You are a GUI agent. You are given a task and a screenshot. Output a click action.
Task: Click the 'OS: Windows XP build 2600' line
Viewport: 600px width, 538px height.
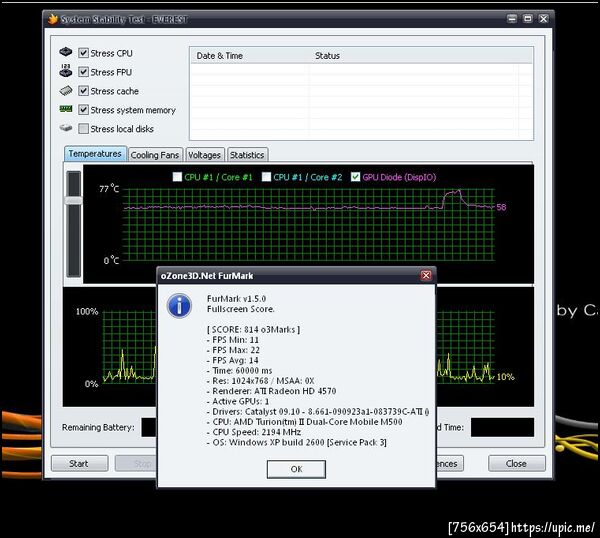click(x=297, y=442)
